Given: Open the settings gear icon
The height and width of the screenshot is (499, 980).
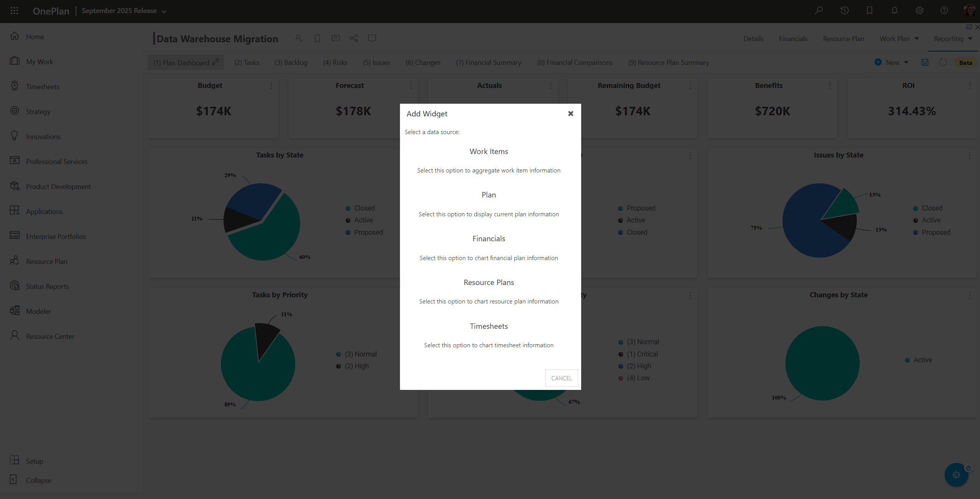Looking at the screenshot, I should (x=919, y=10).
